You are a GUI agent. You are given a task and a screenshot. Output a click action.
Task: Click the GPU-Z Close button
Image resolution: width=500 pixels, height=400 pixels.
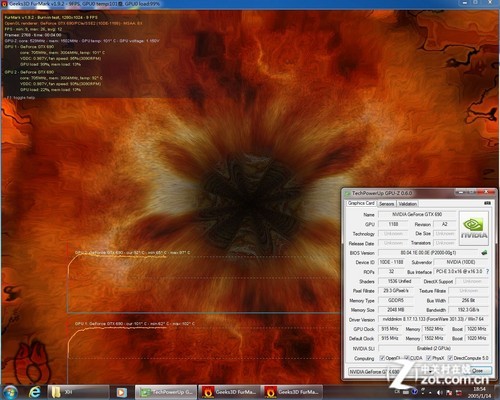pos(477,371)
